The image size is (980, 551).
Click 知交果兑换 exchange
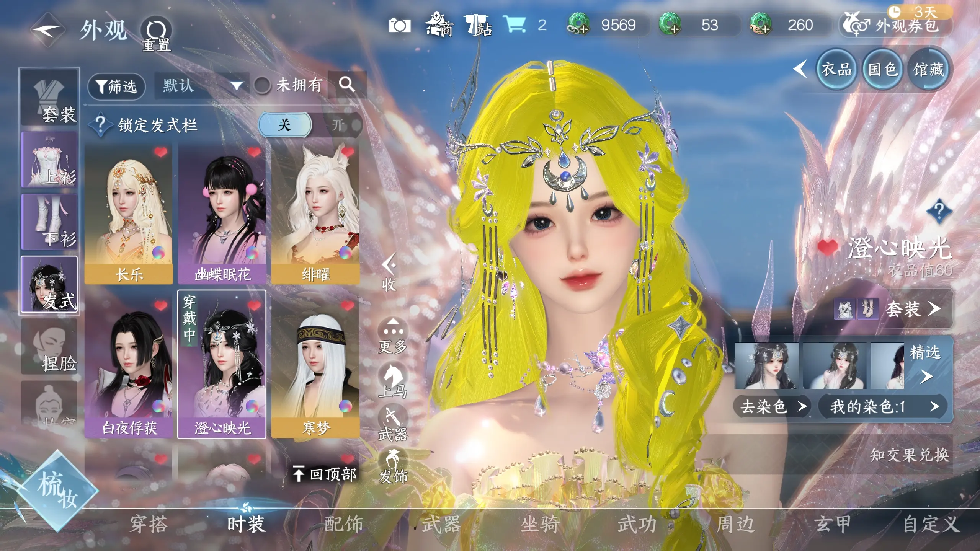pyautogui.click(x=910, y=455)
